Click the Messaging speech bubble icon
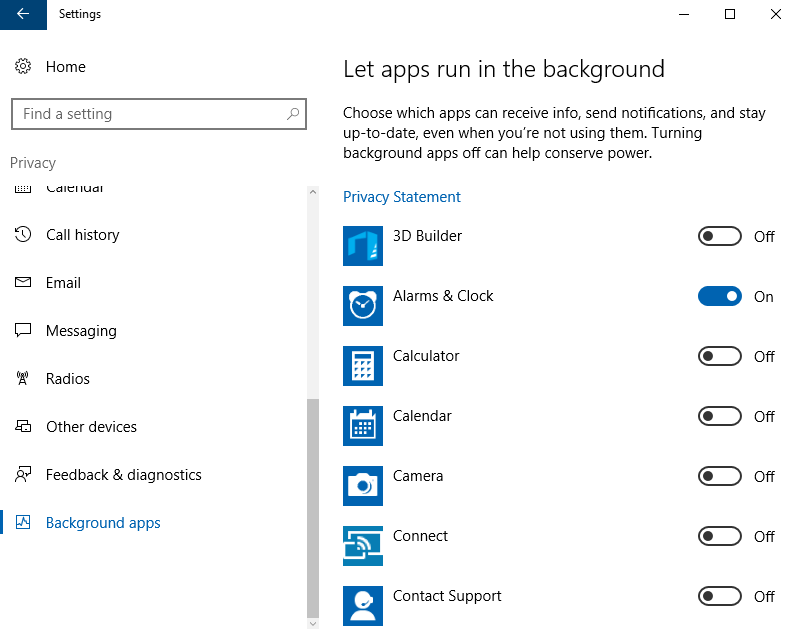This screenshot has height=629, width=799. tap(23, 330)
